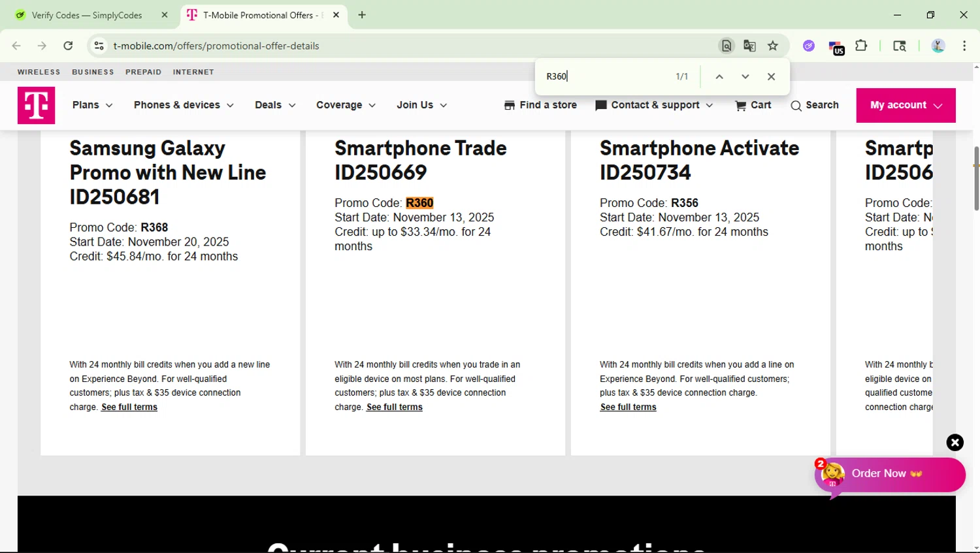Click the find-in-page search field
The width and height of the screenshot is (980, 553).
coord(604,76)
